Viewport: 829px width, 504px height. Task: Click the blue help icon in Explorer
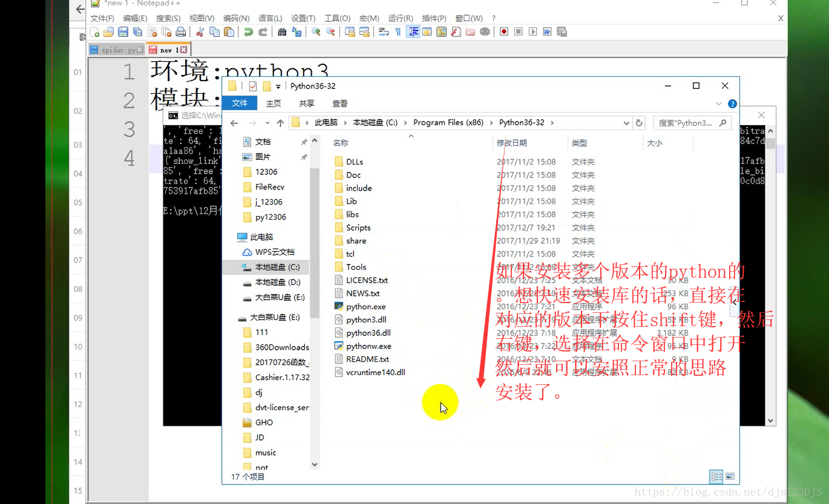(732, 104)
